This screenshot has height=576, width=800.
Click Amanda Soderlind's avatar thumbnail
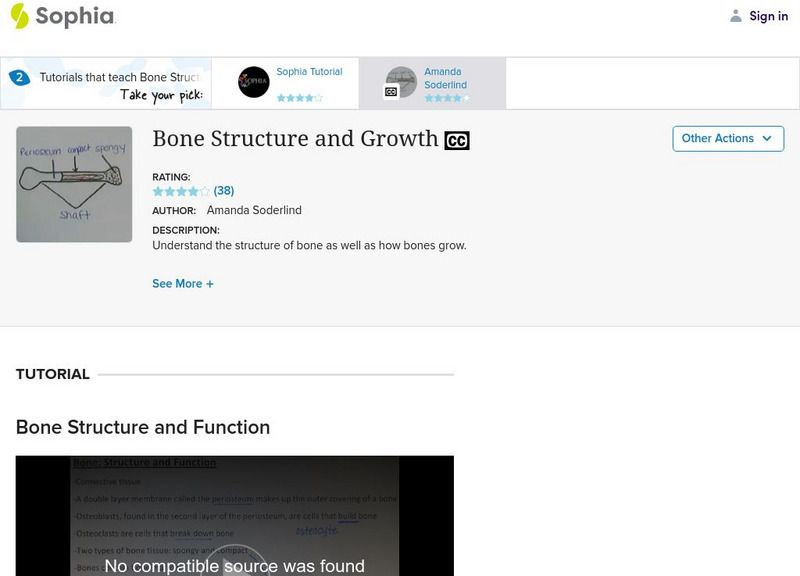click(x=401, y=82)
